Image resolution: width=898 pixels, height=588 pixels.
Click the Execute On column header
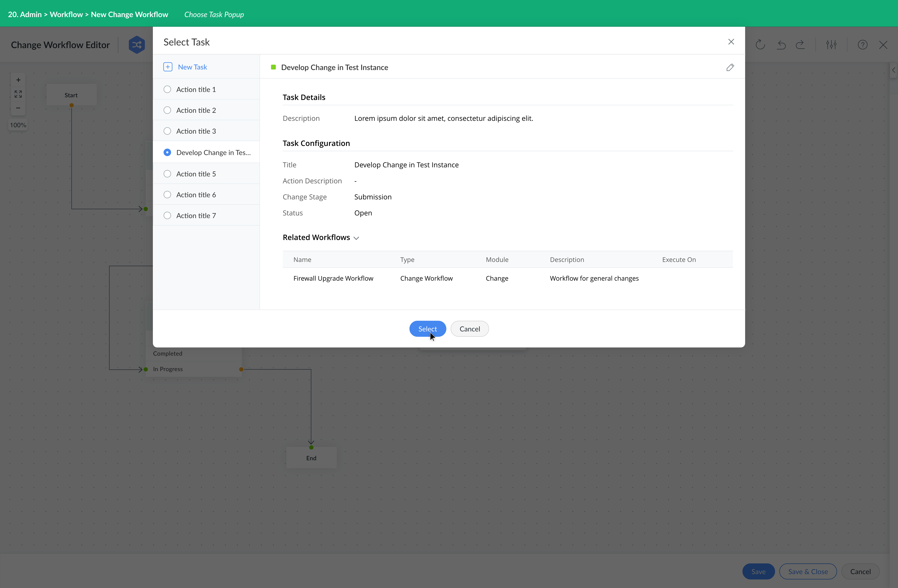pos(679,260)
